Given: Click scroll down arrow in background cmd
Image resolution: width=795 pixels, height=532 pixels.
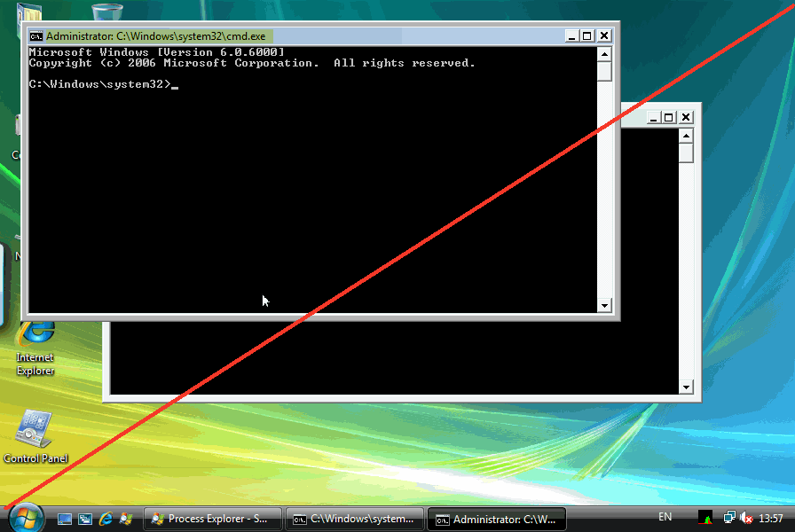Looking at the screenshot, I should tap(686, 387).
